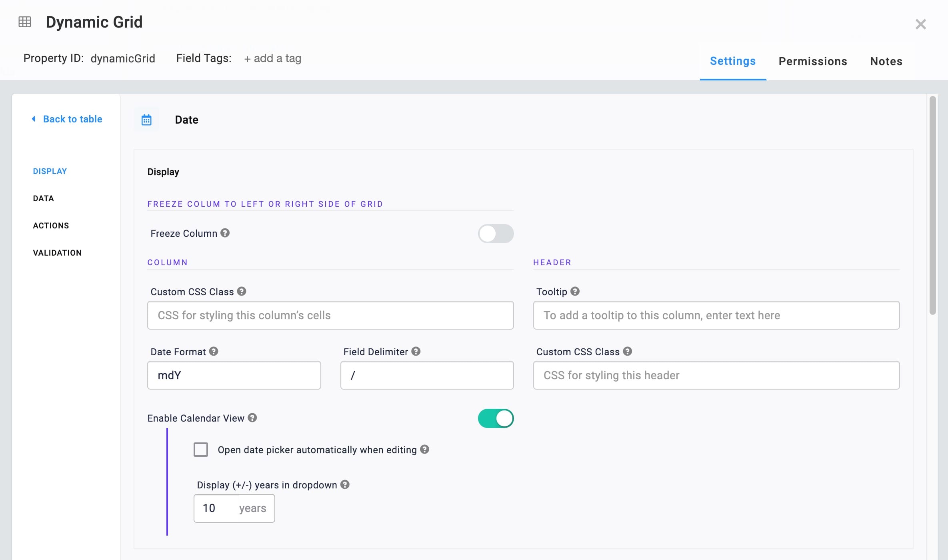Check Open date picker automatically when editing
This screenshot has height=560, width=948.
click(201, 450)
